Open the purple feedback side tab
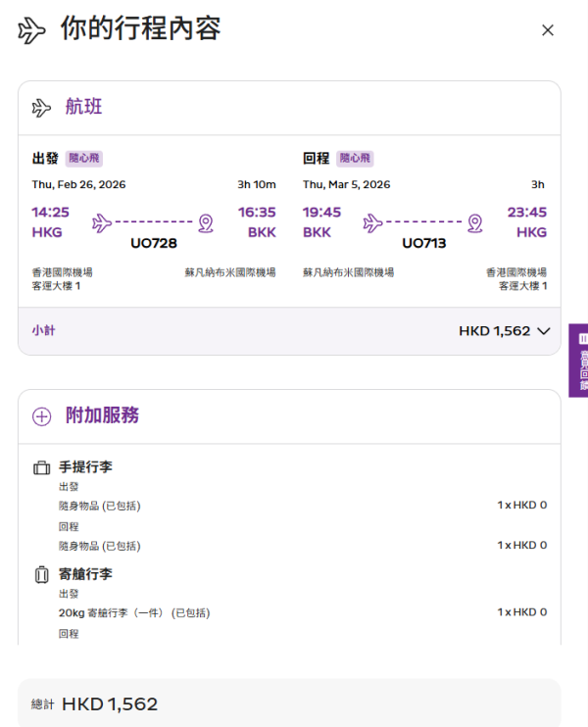The image size is (588, 727). (578, 361)
